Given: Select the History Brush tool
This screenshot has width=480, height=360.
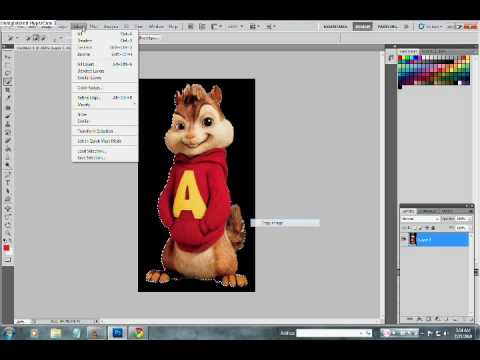Looking at the screenshot, I should [x=8, y=133].
